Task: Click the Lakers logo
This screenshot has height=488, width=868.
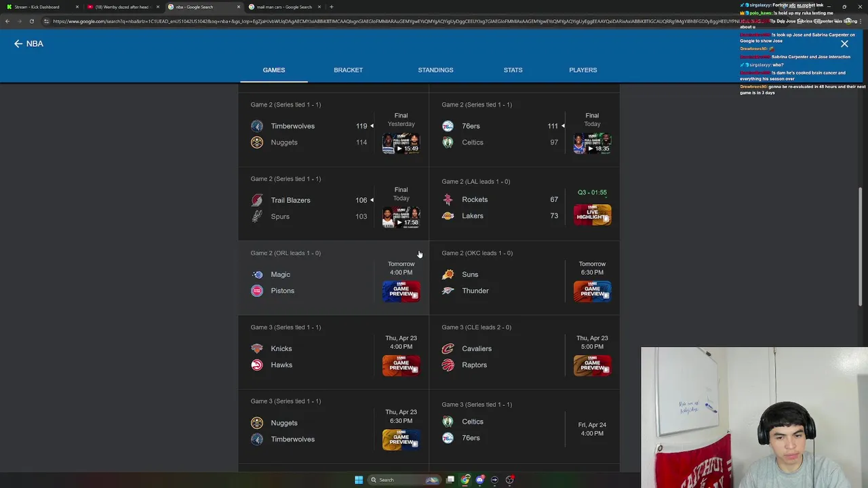Action: coord(448,216)
